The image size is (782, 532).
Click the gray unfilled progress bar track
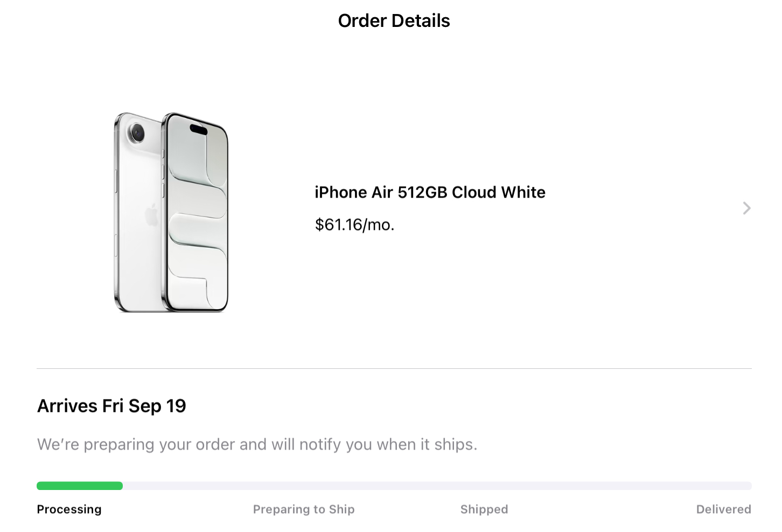click(436, 486)
